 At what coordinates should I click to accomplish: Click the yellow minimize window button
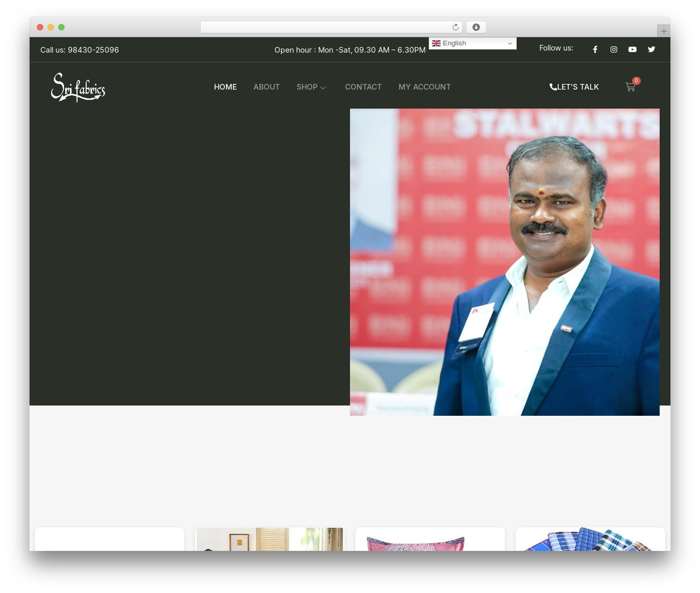(x=51, y=27)
